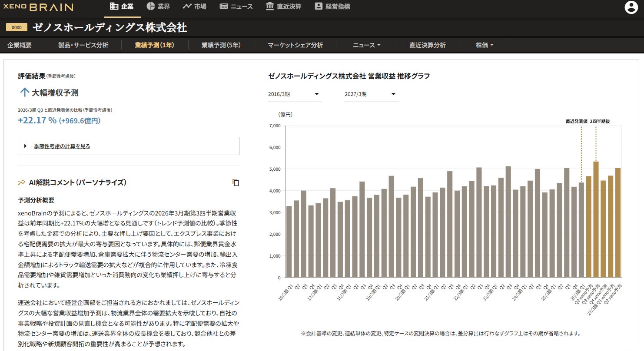The image size is (644, 351).
Task: Expand the 株価 submenu dropdown
Action: [485, 45]
